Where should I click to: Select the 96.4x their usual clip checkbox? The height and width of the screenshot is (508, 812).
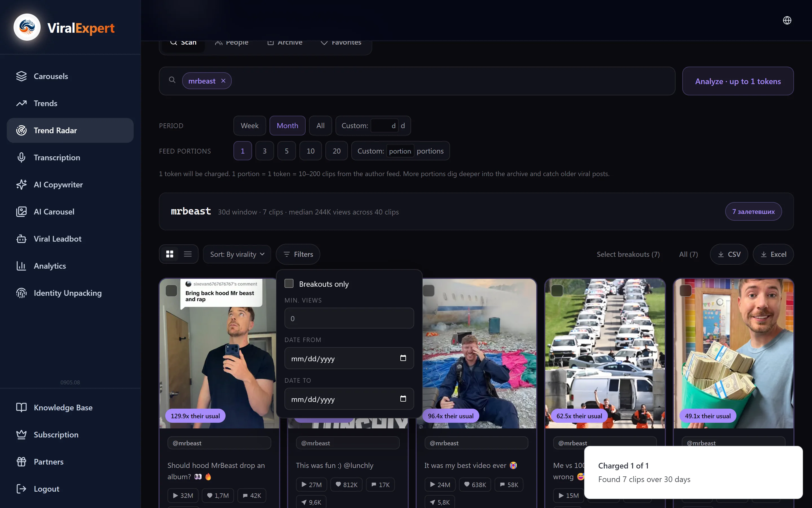click(x=429, y=291)
